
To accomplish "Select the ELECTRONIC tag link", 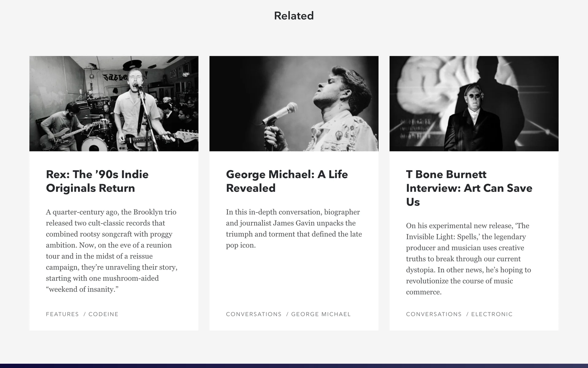I will (x=492, y=314).
